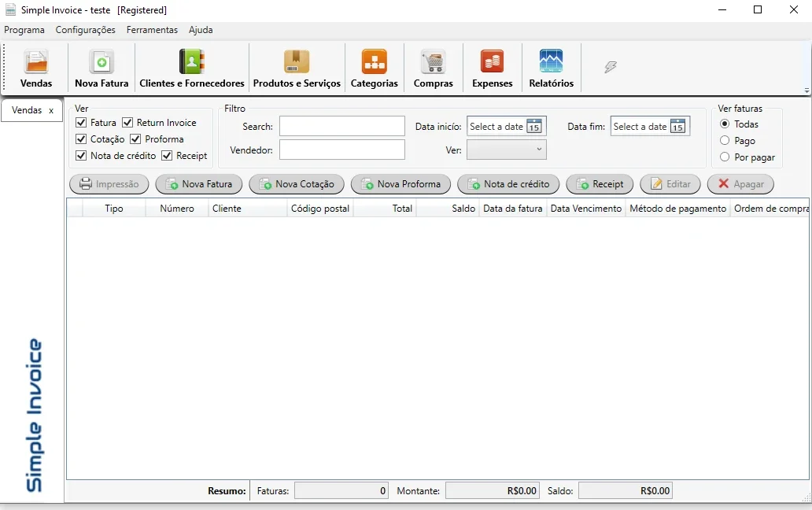The height and width of the screenshot is (510, 812).
Task: Expand the Ver filter dropdown
Action: [x=507, y=150]
